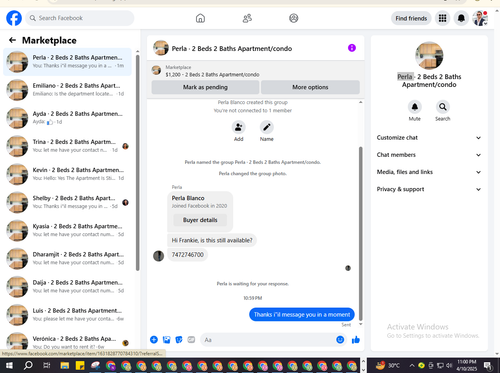The width and height of the screenshot is (500, 373).
Task: Open the notifications bell at top right
Action: point(461,18)
